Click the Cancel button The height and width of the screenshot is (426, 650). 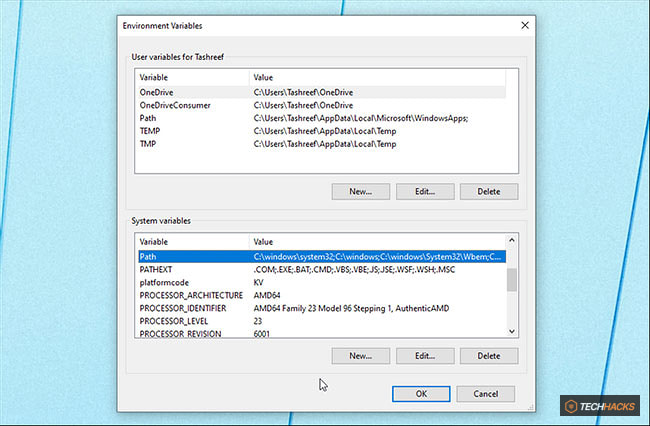point(485,394)
